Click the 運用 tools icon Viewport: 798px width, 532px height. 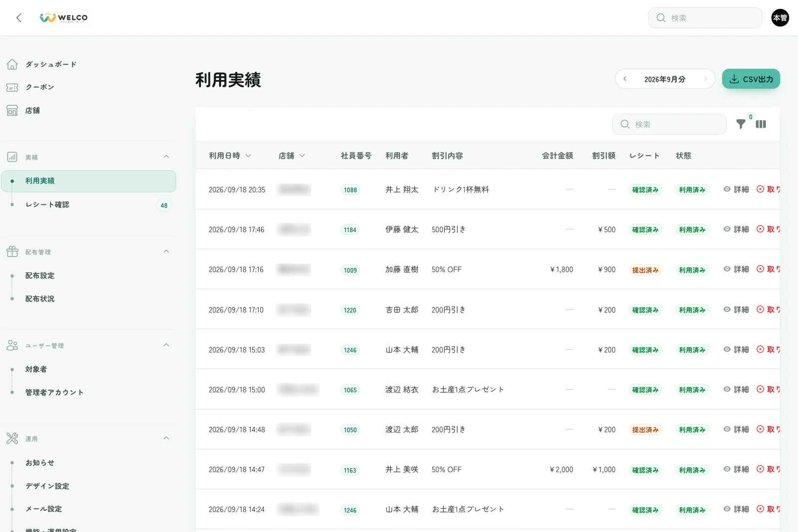pyautogui.click(x=12, y=439)
